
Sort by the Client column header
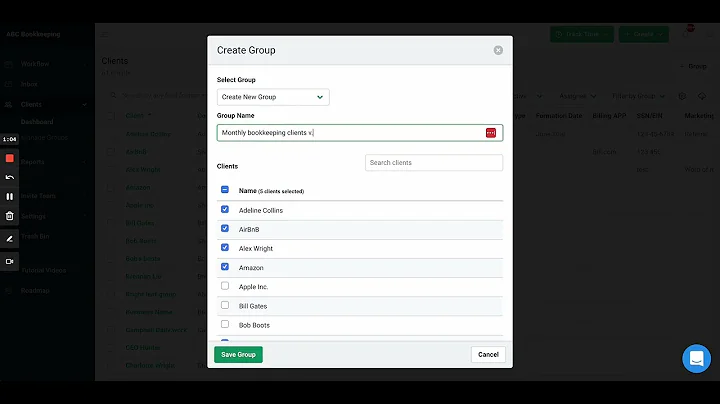[x=135, y=116]
